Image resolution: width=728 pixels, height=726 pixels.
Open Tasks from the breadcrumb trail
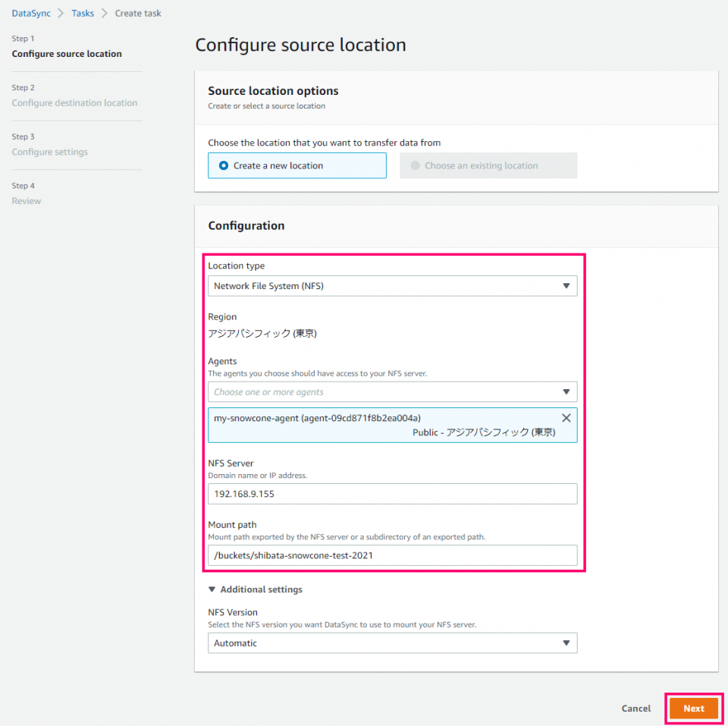[82, 13]
